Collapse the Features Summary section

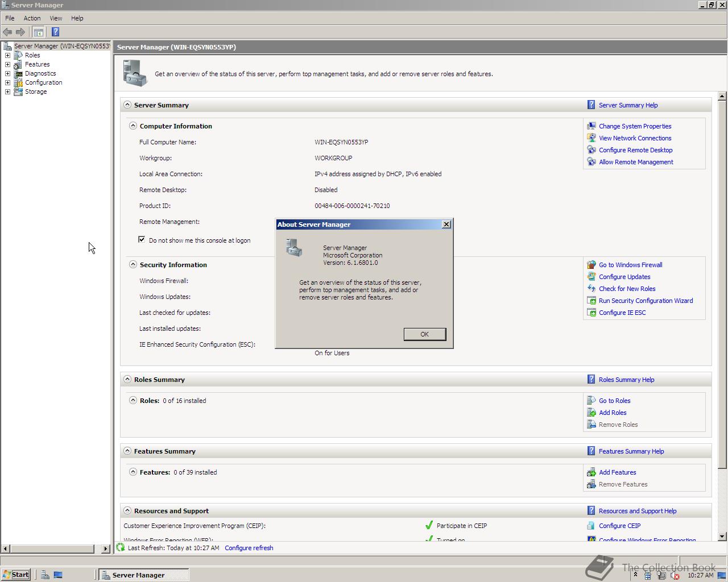127,451
